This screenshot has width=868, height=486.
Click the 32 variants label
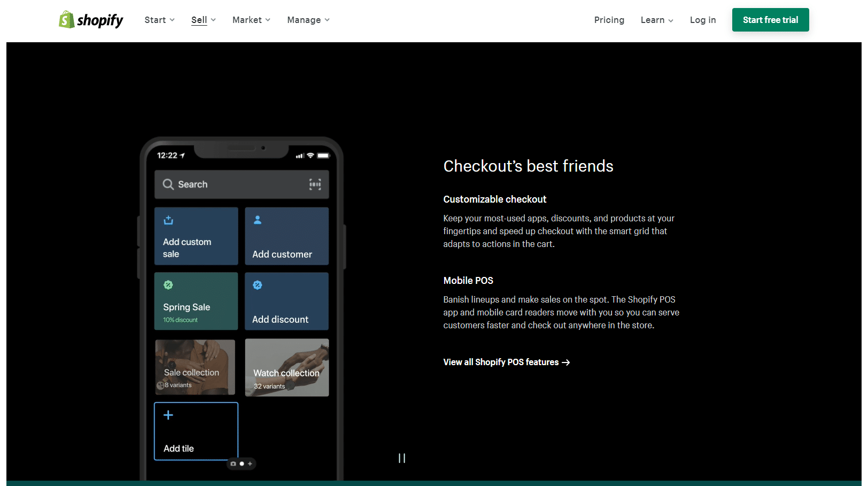click(x=269, y=386)
